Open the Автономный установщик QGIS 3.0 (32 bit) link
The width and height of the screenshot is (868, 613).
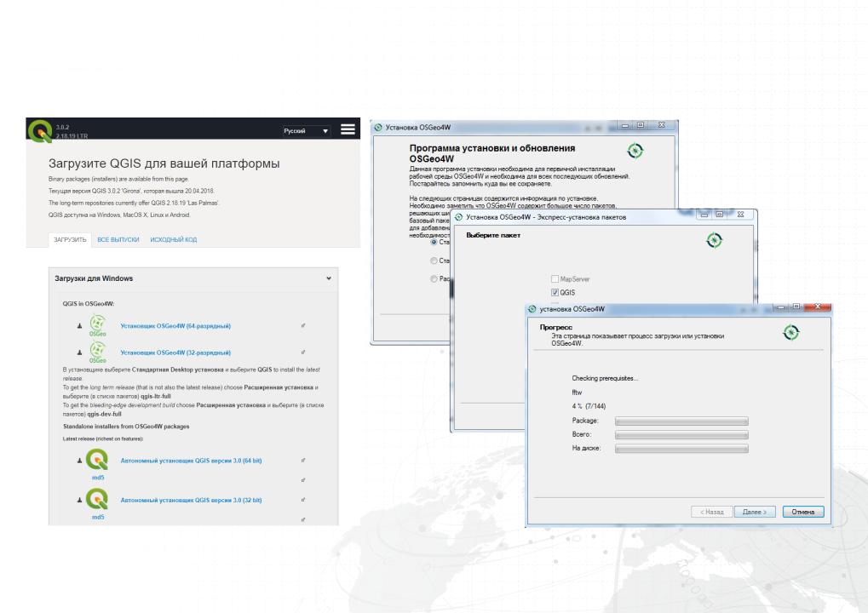(191, 500)
